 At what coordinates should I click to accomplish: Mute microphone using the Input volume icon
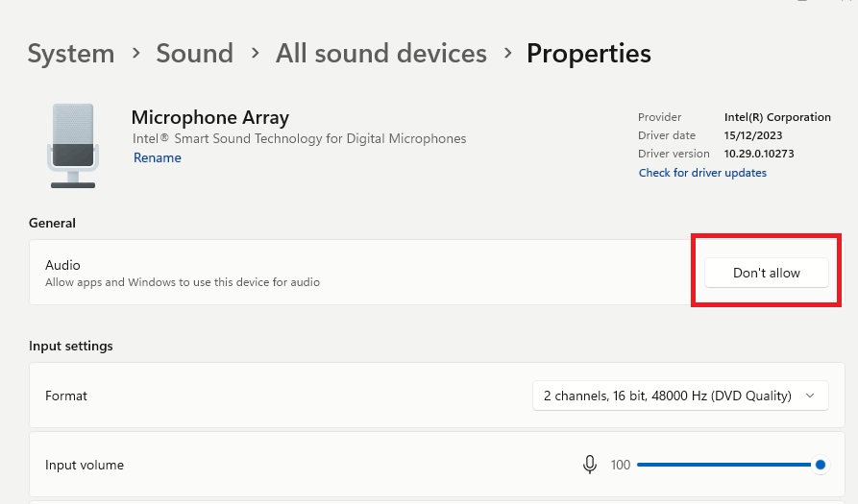(x=590, y=465)
